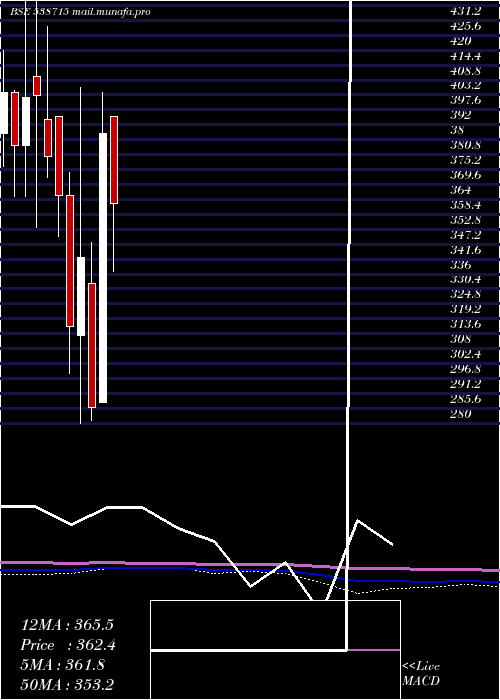Click the 324.8 price axis label

(x=465, y=295)
